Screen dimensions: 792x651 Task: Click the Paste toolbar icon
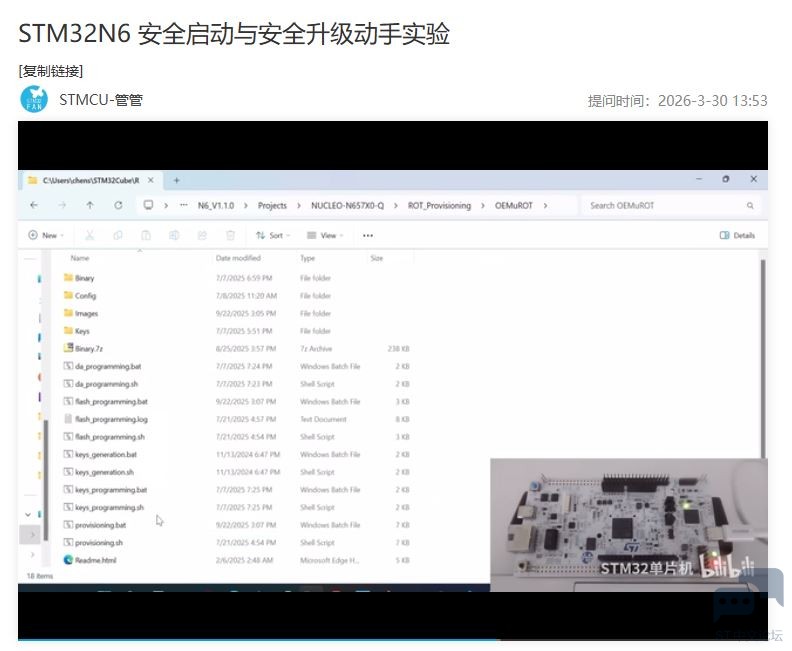146,235
